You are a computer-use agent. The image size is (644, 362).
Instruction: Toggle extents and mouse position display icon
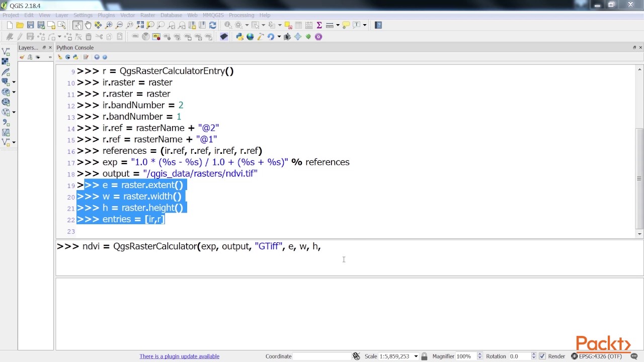point(356,356)
